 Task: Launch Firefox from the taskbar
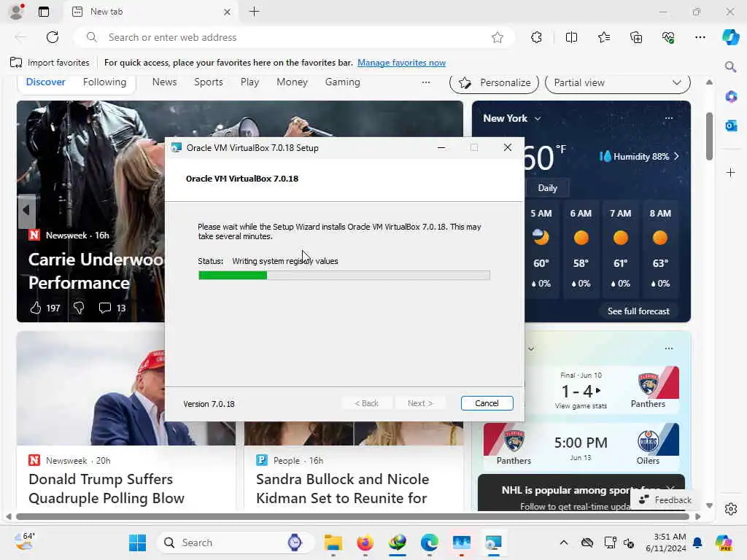point(365,542)
